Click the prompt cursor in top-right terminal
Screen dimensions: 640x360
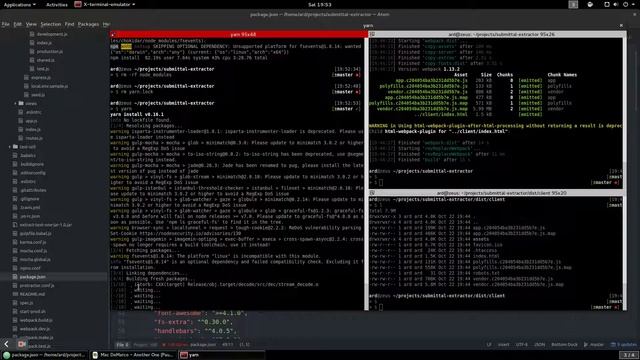[380, 182]
